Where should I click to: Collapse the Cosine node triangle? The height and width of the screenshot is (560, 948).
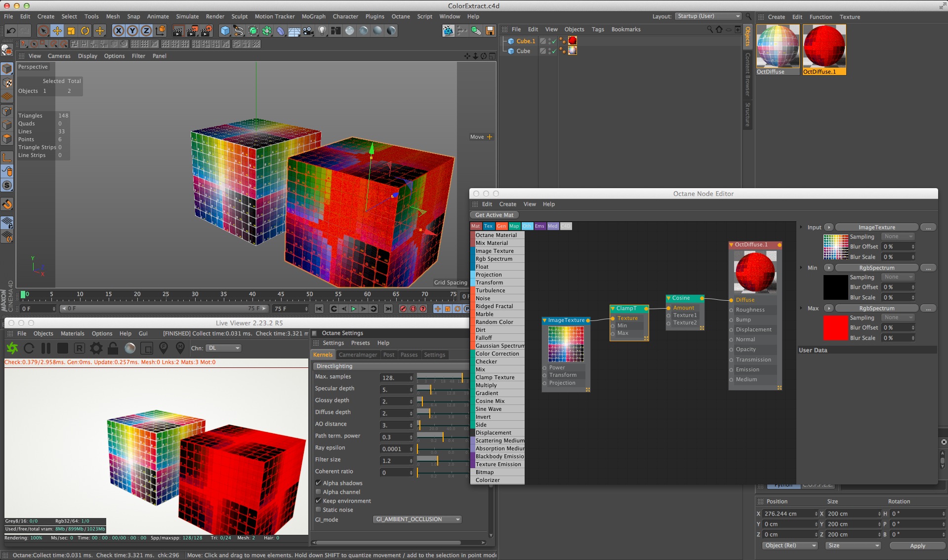point(669,298)
